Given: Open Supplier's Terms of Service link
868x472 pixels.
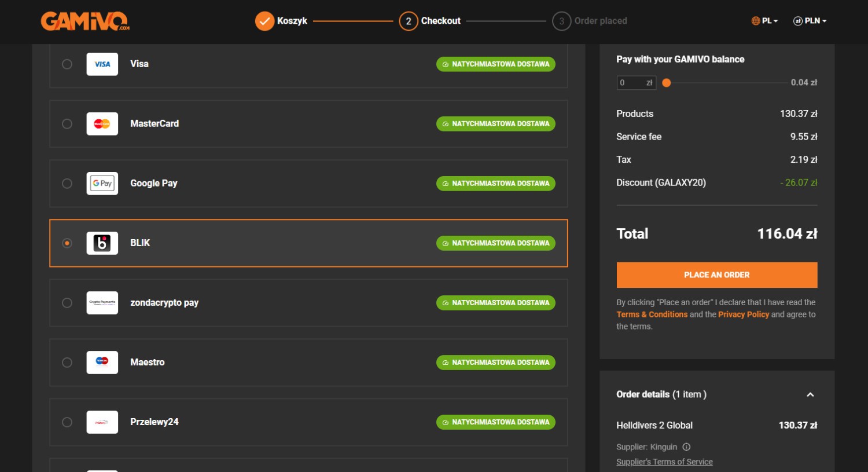Looking at the screenshot, I should pos(664,462).
